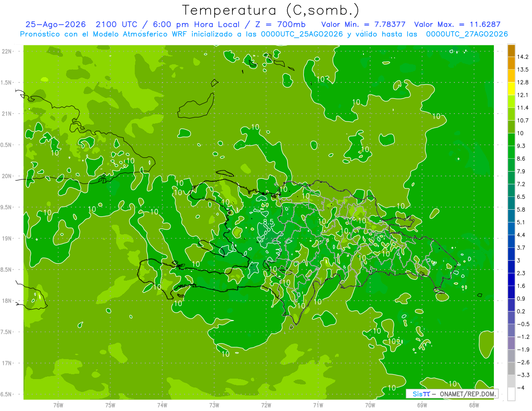
Task: Click the '76W' longitude axis label
Action: point(58,405)
